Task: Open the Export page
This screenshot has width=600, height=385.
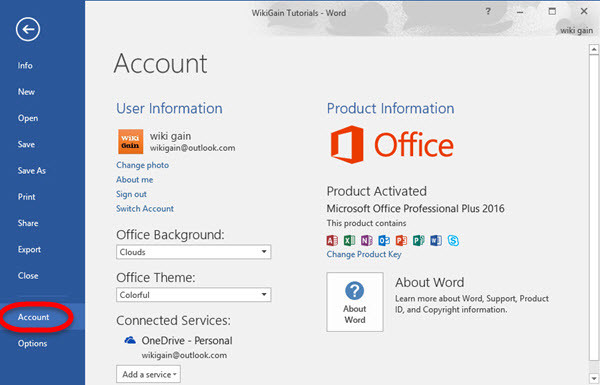Action: [29, 250]
